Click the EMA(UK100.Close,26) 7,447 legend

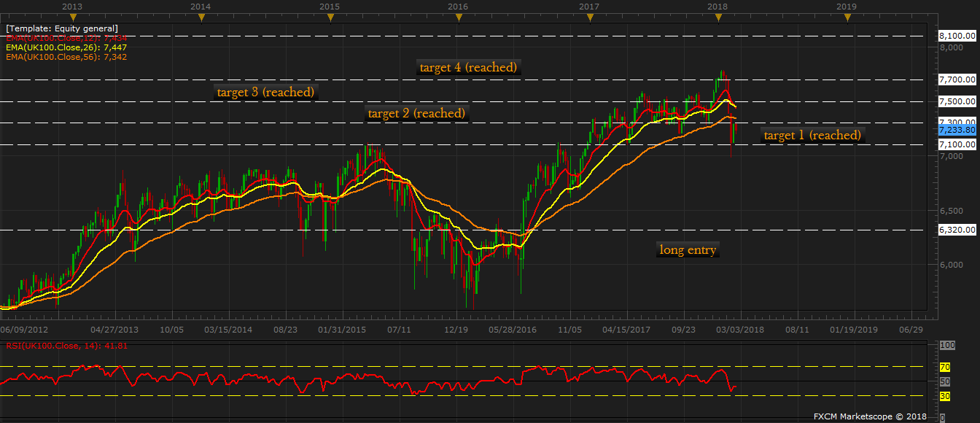[x=66, y=47]
